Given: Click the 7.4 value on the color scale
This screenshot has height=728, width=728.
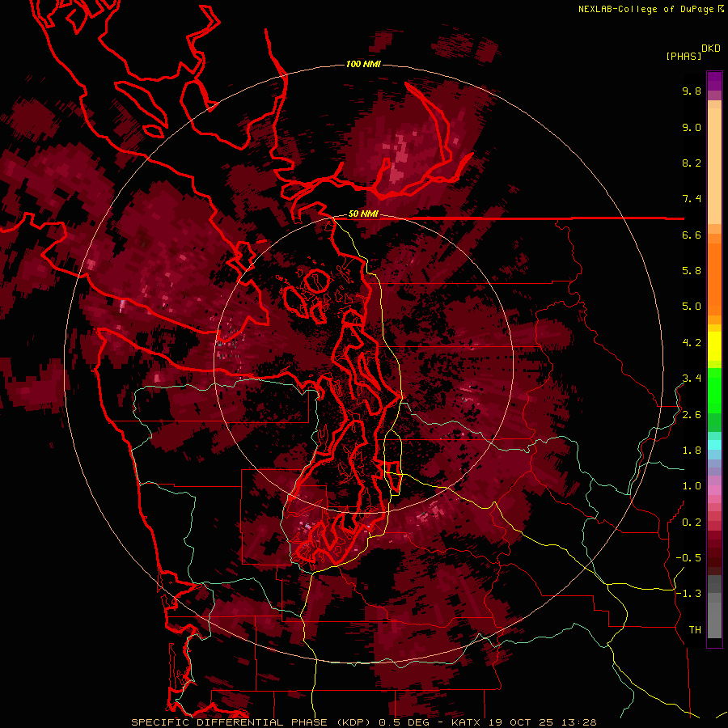Looking at the screenshot, I should pyautogui.click(x=692, y=199).
